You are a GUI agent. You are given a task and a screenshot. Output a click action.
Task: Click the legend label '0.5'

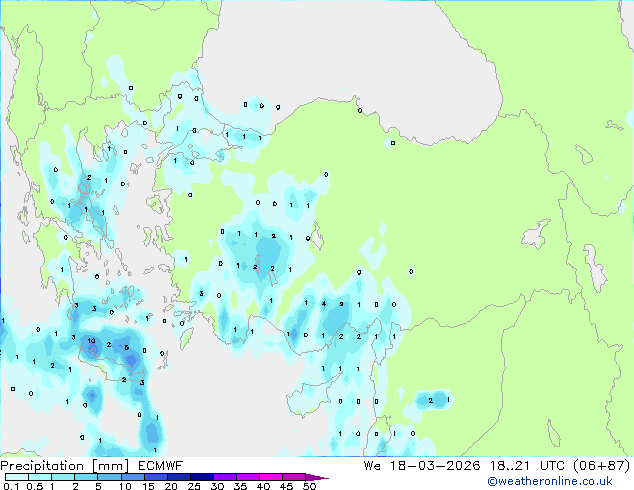(35, 486)
